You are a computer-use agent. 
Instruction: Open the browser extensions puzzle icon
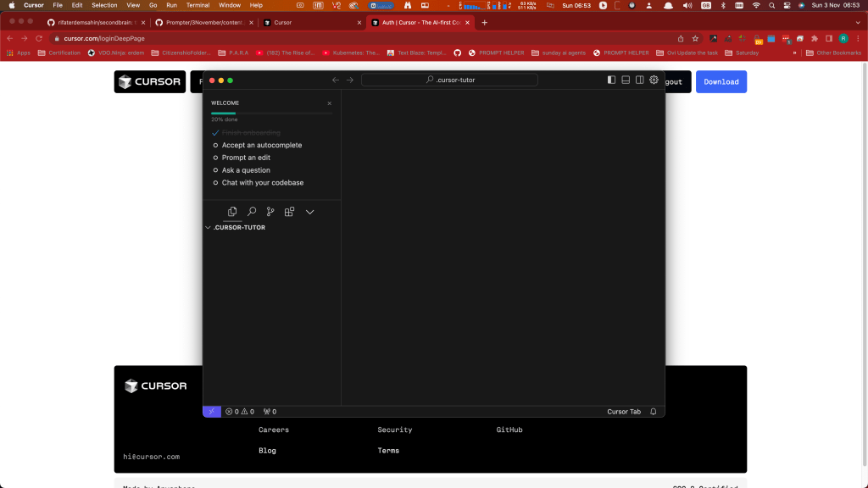point(815,39)
